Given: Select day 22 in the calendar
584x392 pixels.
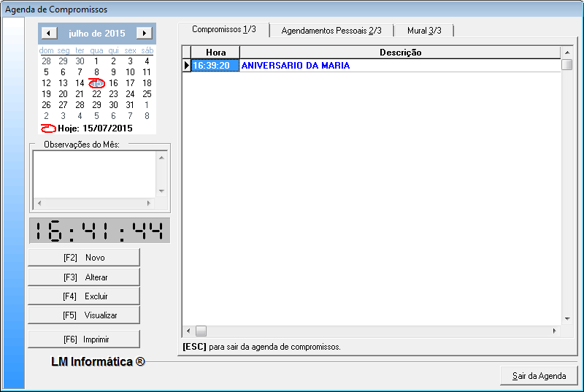Looking at the screenshot, I should [x=96, y=94].
